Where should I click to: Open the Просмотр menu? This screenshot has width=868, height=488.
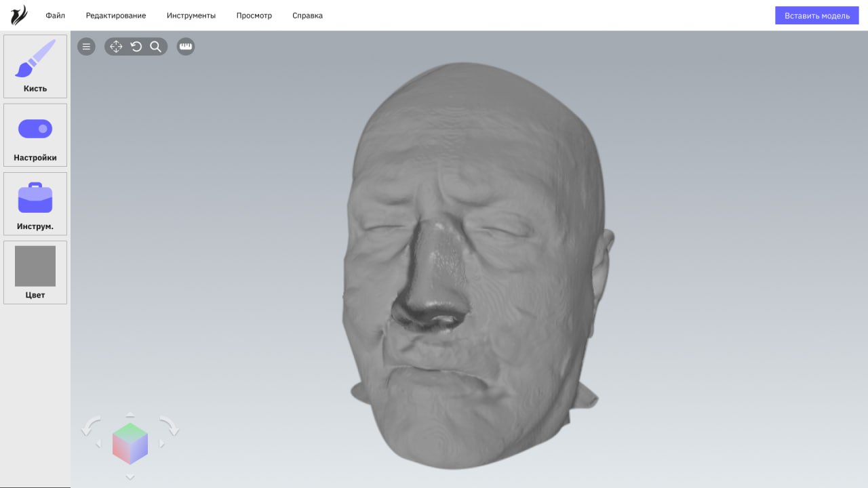tap(254, 16)
